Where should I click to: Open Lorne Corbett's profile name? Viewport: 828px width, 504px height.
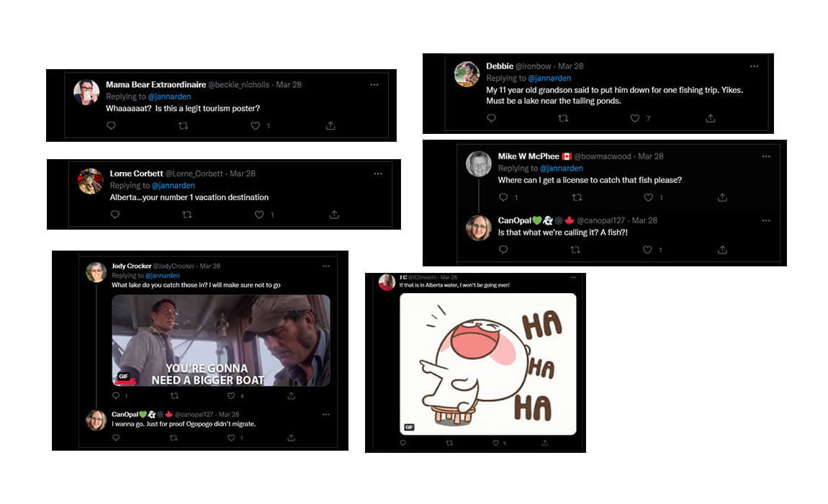click(x=136, y=174)
